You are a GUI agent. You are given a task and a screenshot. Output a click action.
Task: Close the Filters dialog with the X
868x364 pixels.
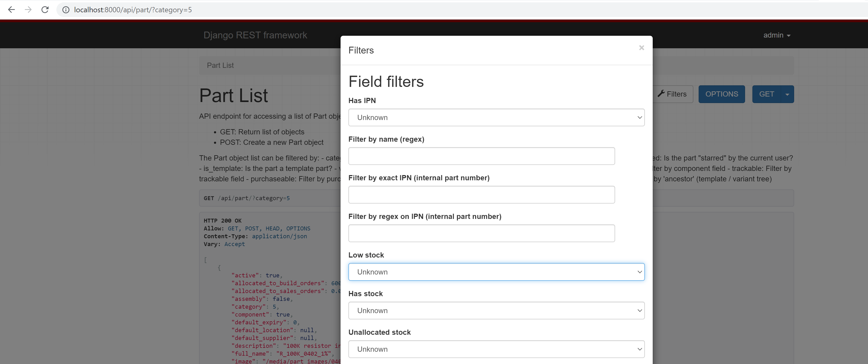point(641,47)
